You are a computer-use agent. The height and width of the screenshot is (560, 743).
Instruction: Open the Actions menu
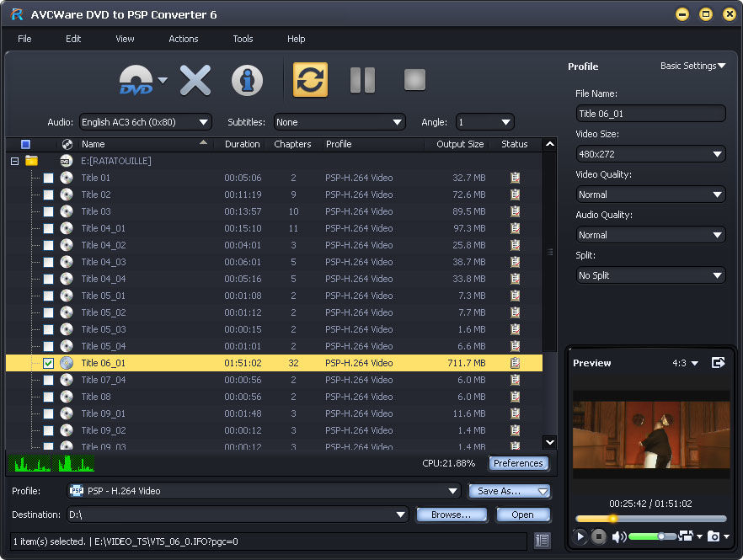[184, 39]
